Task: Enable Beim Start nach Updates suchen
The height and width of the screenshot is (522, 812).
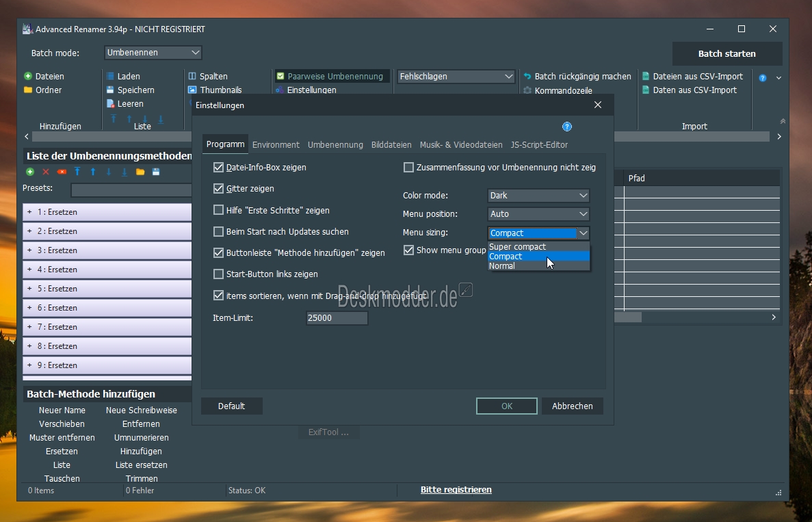Action: pos(218,231)
